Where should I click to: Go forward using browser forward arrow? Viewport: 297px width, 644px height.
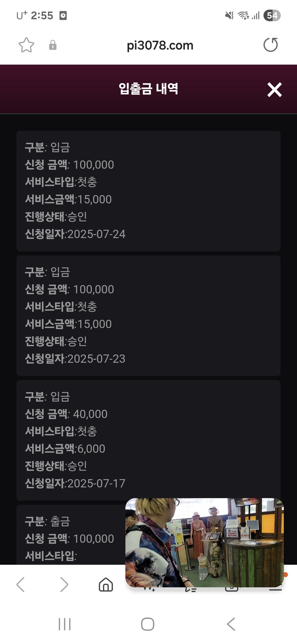tap(64, 585)
